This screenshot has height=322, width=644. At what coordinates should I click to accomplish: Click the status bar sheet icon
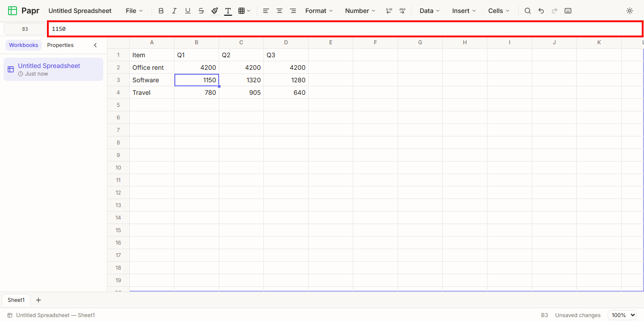tap(10, 315)
